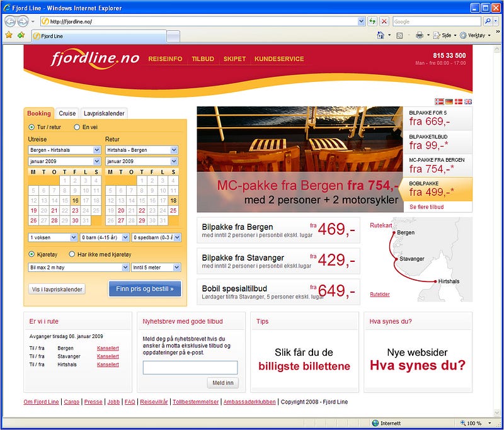
Task: Select the En vei radio button
Action: click(x=77, y=127)
